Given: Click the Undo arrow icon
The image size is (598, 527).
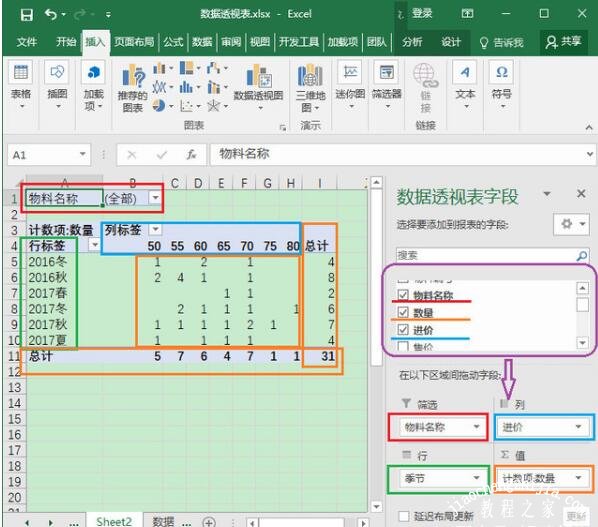Looking at the screenshot, I should click(51, 14).
